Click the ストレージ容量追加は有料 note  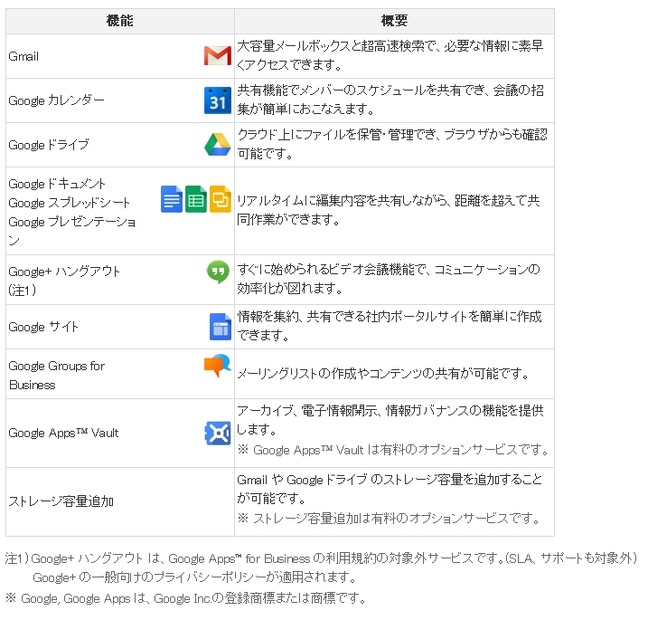click(389, 518)
